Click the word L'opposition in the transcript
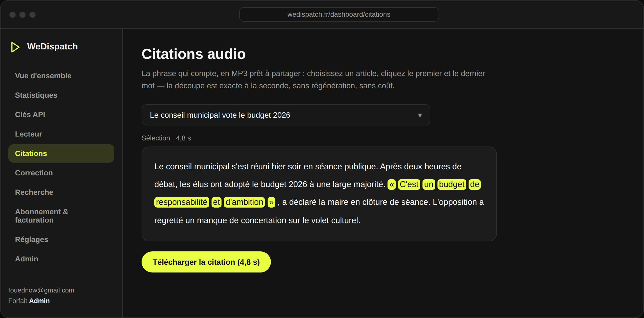 point(455,202)
